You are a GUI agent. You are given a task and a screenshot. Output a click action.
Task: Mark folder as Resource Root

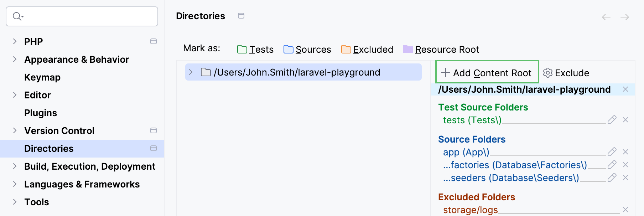click(441, 50)
